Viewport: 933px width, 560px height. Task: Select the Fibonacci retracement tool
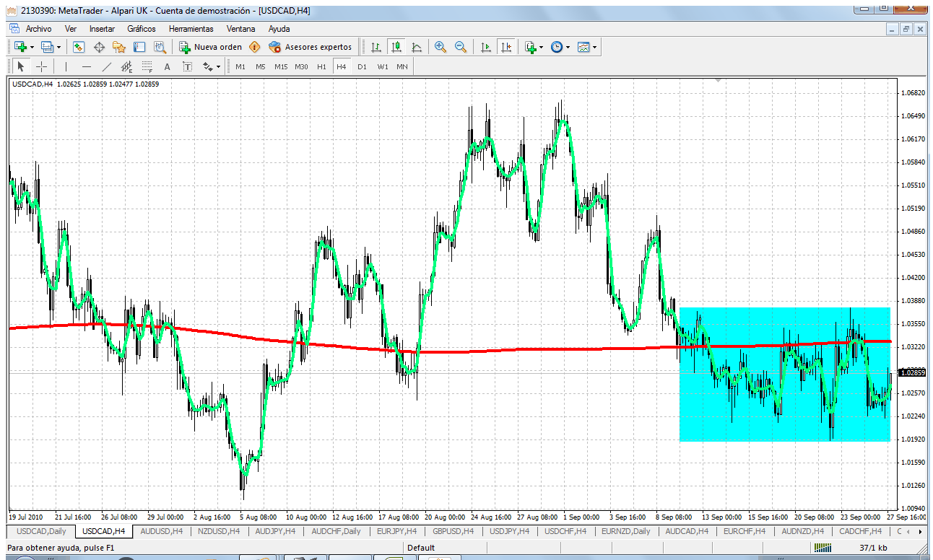click(x=147, y=66)
